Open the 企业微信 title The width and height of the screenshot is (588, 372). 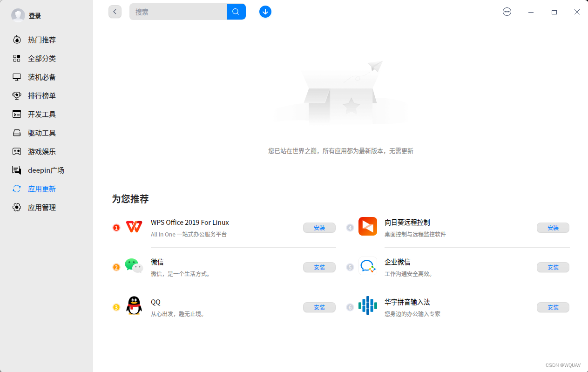pos(398,262)
